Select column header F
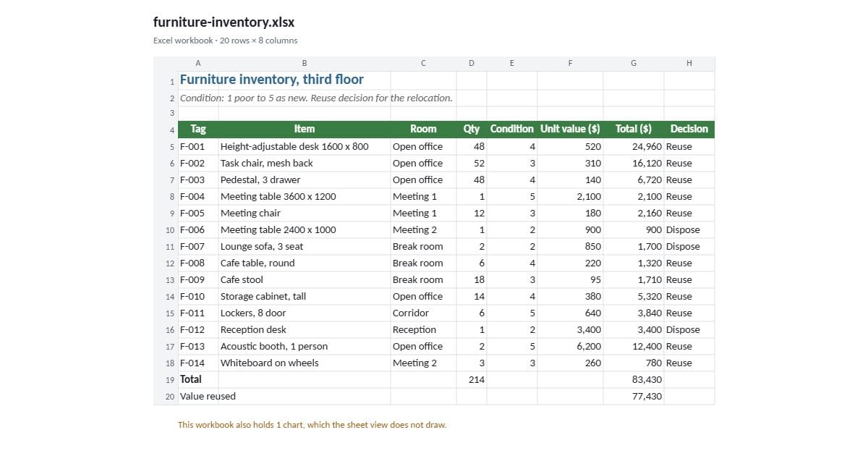Viewport: 868px width, 456px height. [x=570, y=64]
